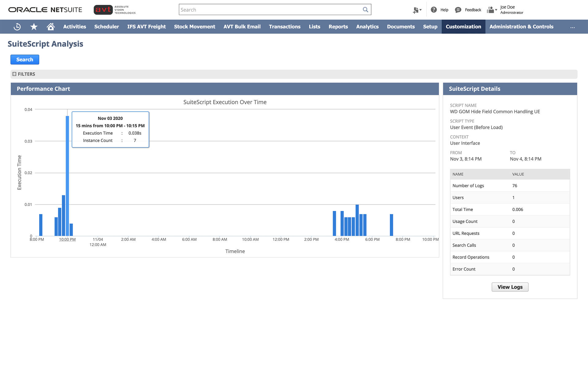The width and height of the screenshot is (588, 368).
Task: Click the View Logs button
Action: click(510, 287)
